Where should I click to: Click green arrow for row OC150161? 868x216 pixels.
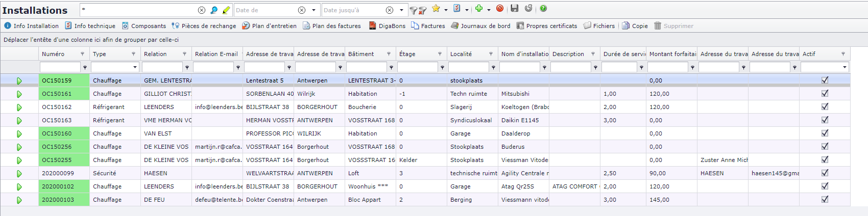tap(19, 94)
